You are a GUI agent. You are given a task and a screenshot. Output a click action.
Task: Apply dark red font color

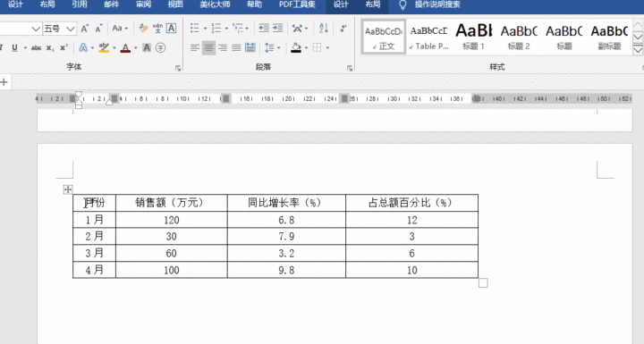[126, 47]
